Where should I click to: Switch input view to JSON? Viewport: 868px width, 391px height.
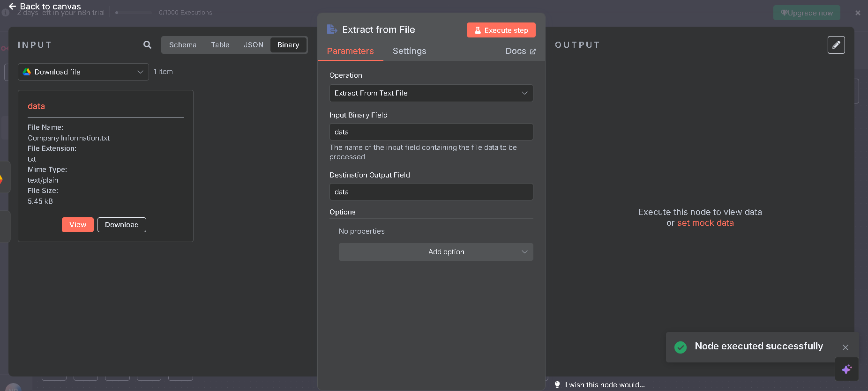pos(253,45)
